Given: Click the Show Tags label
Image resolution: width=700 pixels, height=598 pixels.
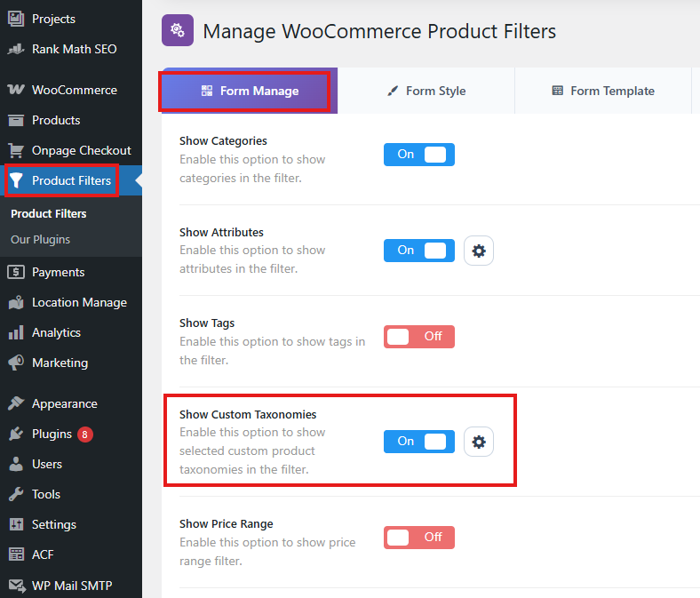Looking at the screenshot, I should tap(207, 323).
